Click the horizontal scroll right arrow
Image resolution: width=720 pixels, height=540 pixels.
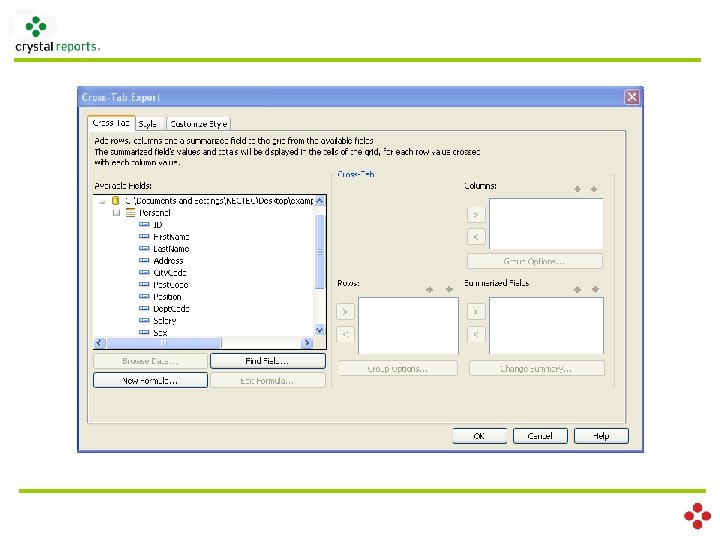click(307, 343)
